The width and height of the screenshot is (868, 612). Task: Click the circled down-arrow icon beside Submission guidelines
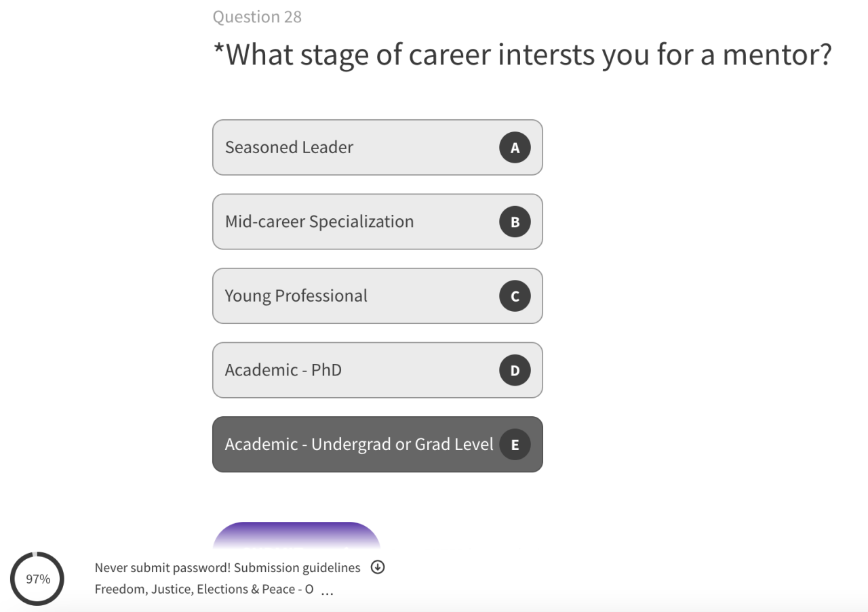(x=378, y=567)
